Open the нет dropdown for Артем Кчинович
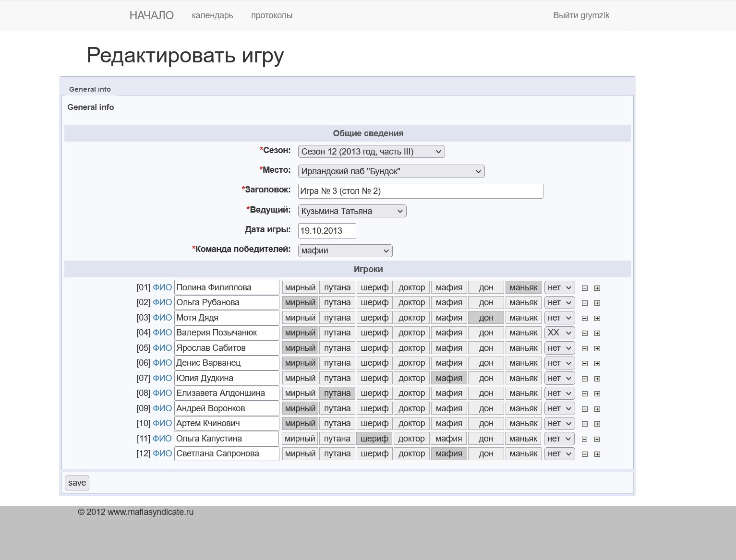 point(559,423)
